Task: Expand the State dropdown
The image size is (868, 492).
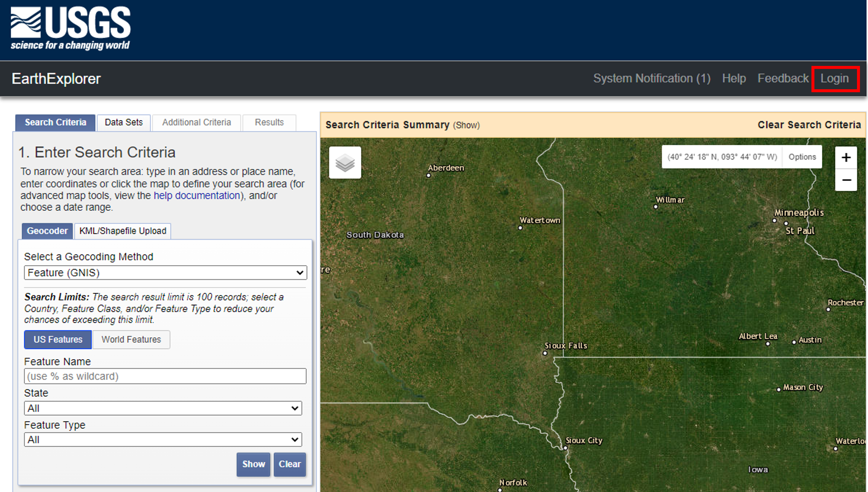Action: 163,408
